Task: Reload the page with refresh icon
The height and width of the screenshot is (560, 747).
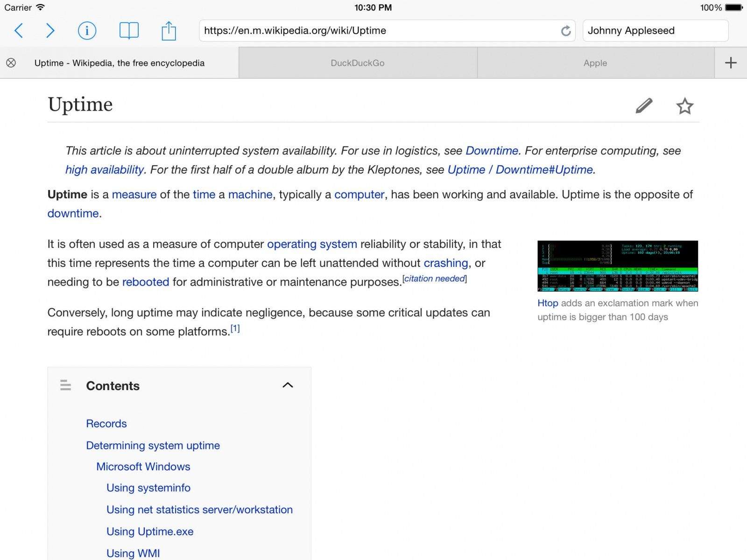Action: tap(565, 31)
